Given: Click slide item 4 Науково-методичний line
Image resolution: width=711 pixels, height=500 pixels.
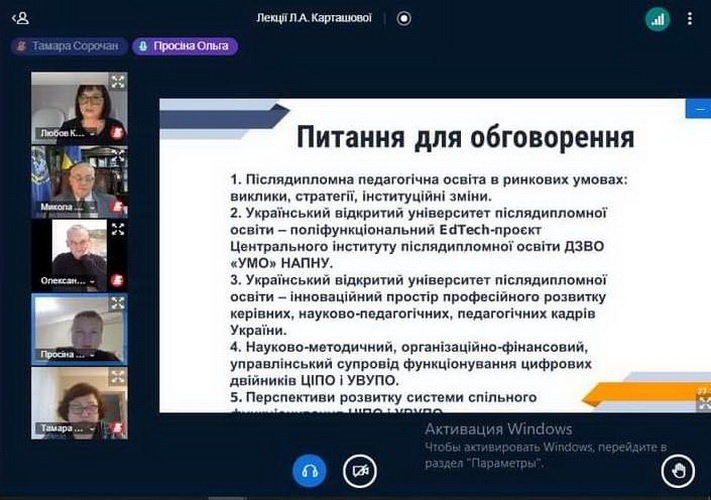Looking at the screenshot, I should [409, 347].
